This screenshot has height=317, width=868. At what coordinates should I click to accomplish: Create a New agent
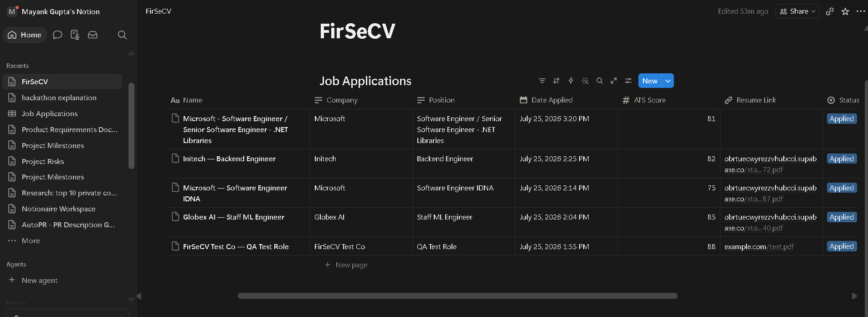pos(62,280)
